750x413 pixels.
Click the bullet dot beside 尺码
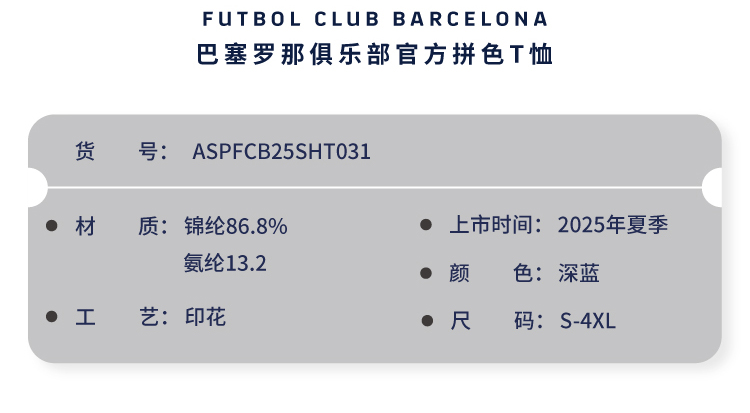[426, 322]
